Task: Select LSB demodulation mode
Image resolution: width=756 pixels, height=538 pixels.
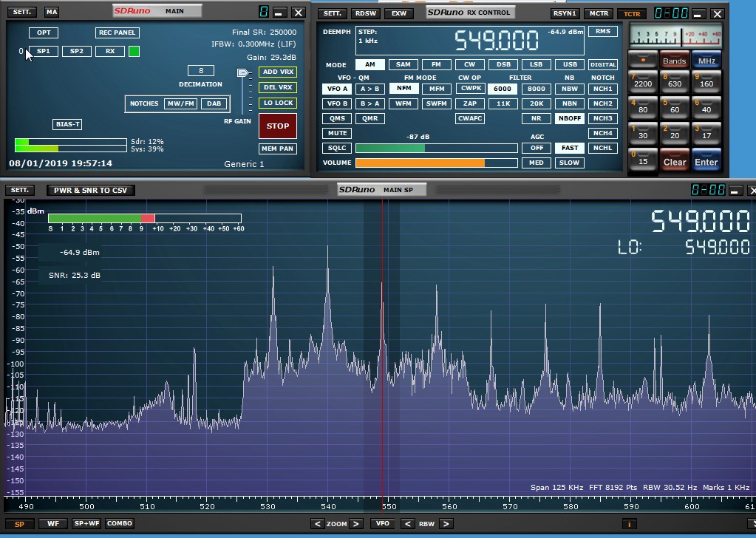Action: click(x=536, y=64)
